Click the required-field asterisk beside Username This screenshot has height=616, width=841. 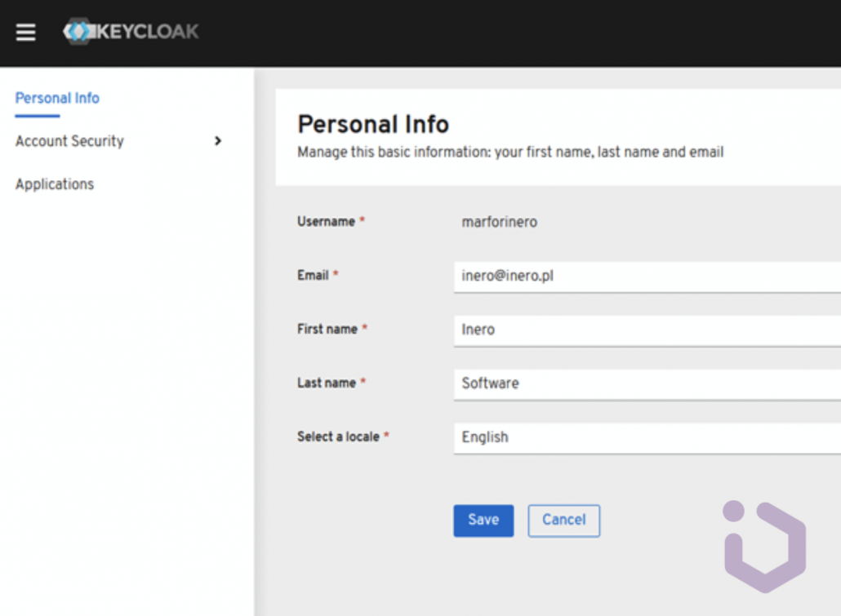point(363,219)
